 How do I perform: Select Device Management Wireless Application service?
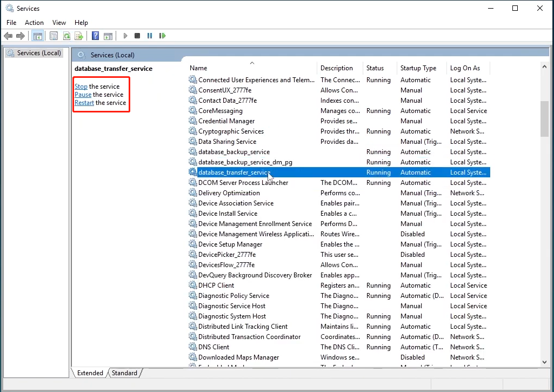(x=339, y=234)
